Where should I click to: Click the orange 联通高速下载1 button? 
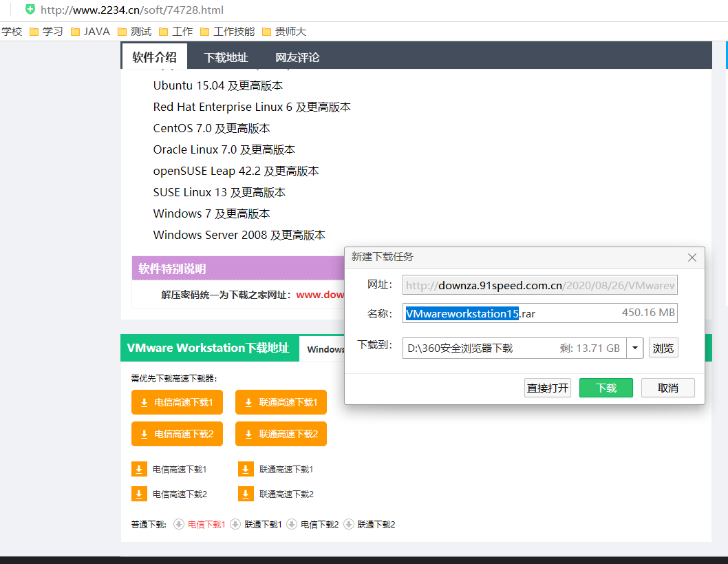[x=281, y=402]
